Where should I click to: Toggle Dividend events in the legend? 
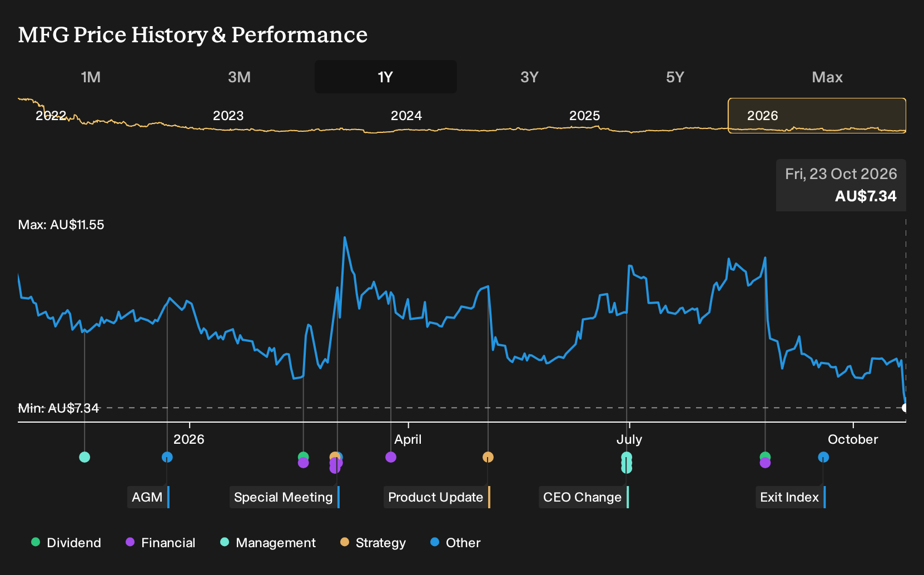pyautogui.click(x=66, y=543)
